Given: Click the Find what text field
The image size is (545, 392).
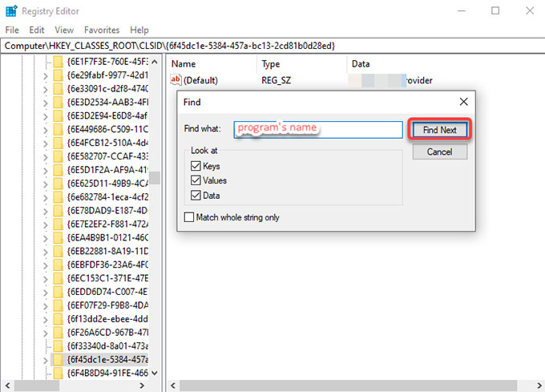Looking at the screenshot, I should [x=318, y=130].
